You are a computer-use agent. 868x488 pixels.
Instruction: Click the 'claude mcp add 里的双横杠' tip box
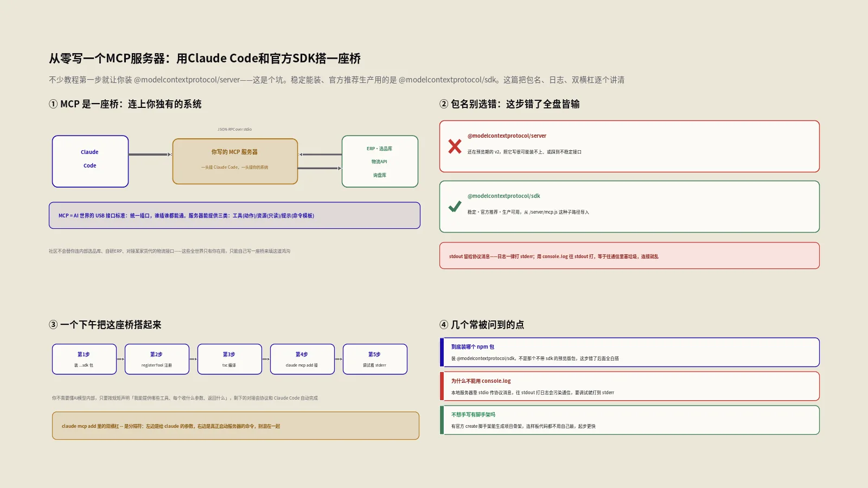coord(235,426)
